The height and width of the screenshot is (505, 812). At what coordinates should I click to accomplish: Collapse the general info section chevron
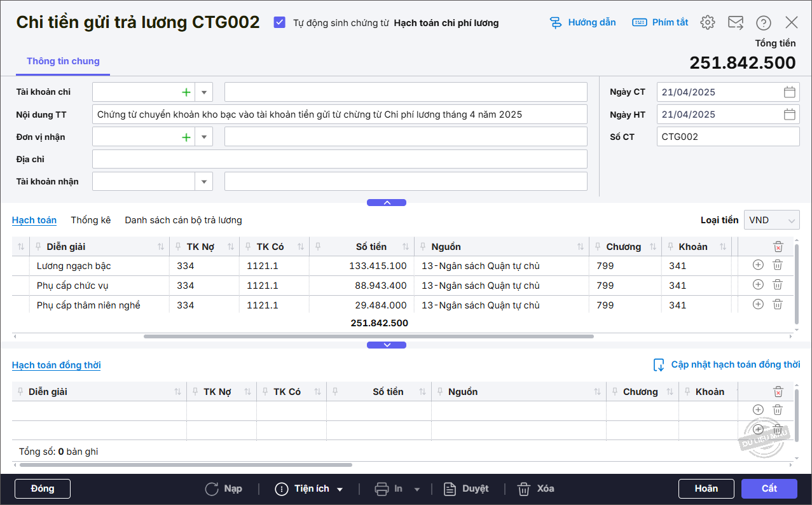coord(386,203)
